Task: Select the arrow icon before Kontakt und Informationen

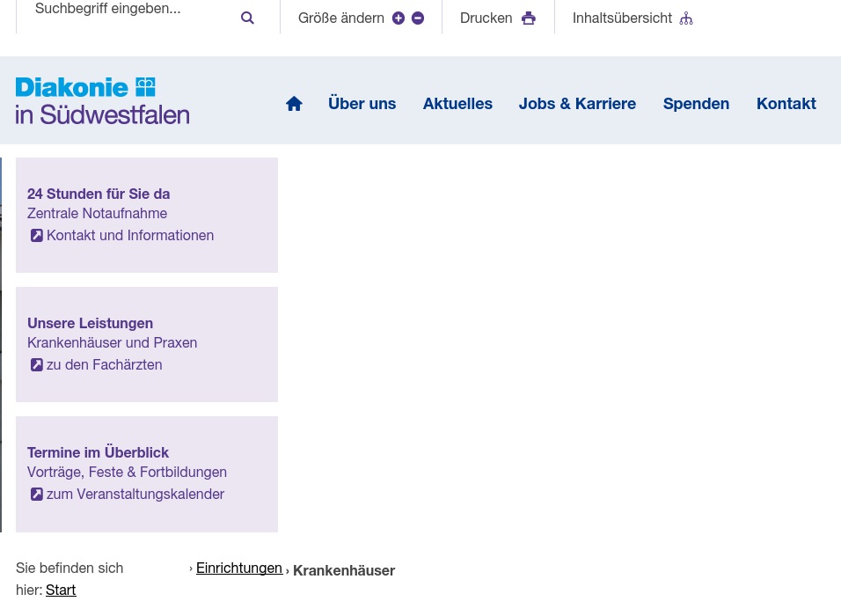Action: tap(37, 235)
